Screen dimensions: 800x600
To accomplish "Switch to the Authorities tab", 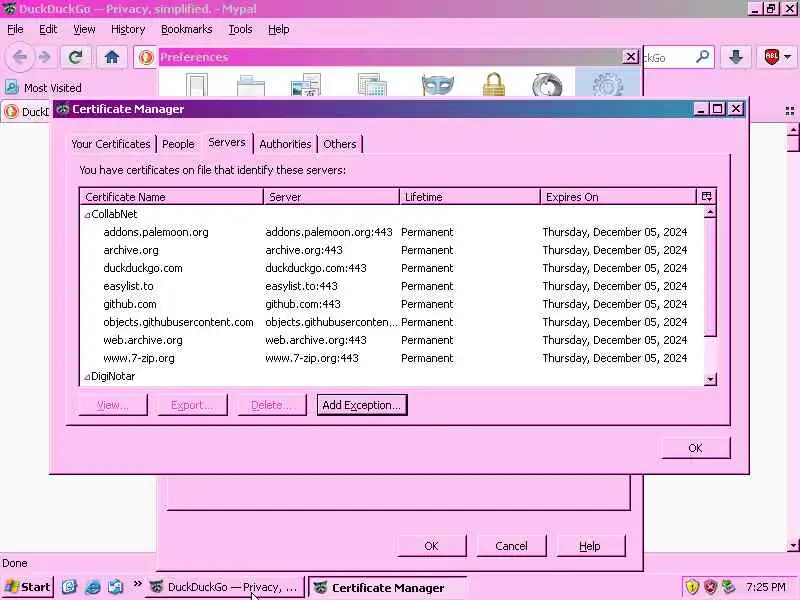I will click(285, 144).
